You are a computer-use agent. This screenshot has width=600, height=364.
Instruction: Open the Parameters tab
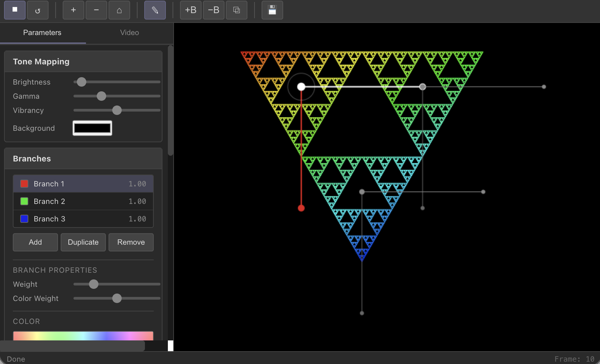(x=42, y=33)
